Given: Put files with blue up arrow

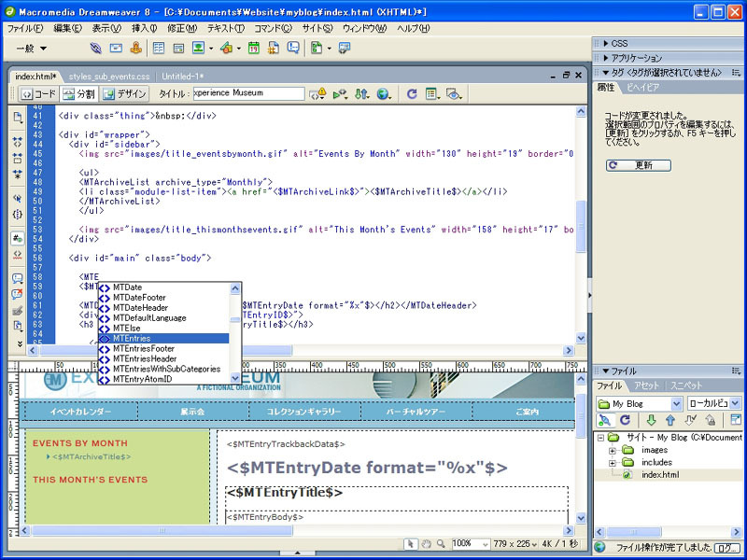Looking at the screenshot, I should pos(670,420).
